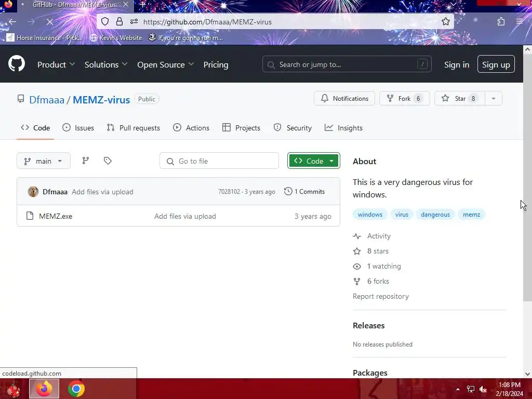The width and height of the screenshot is (532, 399).
Task: Click the repository icon beside Dfmaaa
Action: [x=21, y=99]
